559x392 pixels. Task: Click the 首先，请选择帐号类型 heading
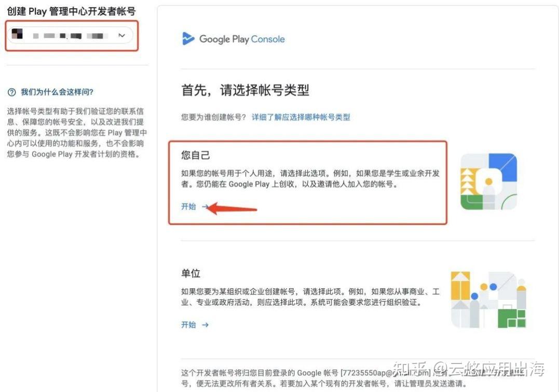pyautogui.click(x=245, y=90)
